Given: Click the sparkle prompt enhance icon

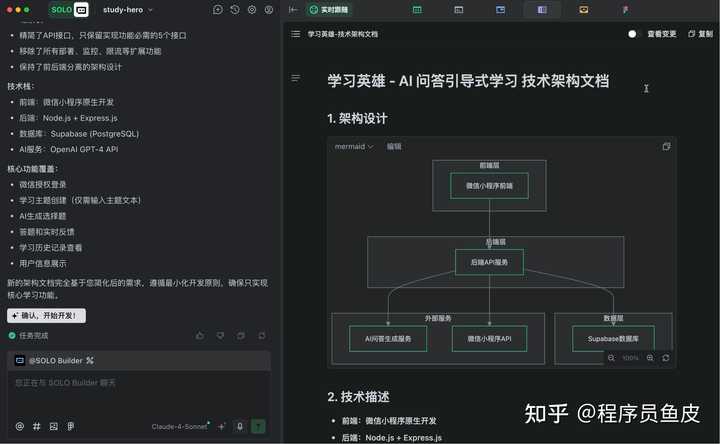Looking at the screenshot, I should (222, 427).
